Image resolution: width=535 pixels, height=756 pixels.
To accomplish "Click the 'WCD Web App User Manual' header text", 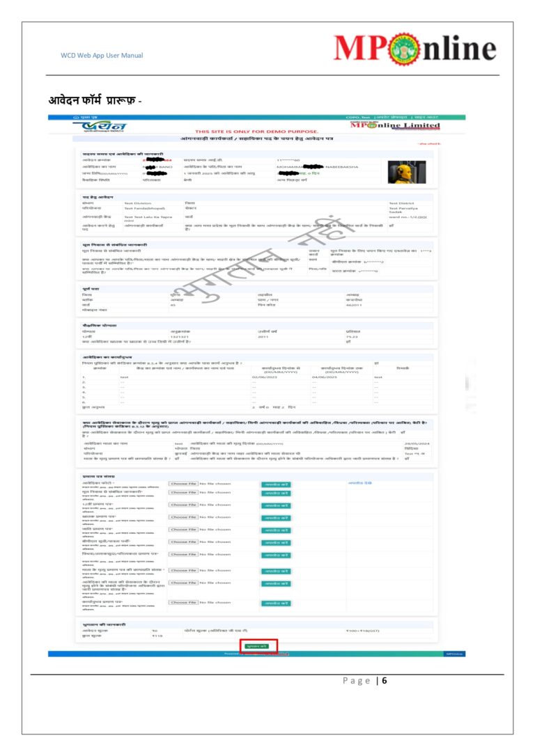I will (x=102, y=56).
